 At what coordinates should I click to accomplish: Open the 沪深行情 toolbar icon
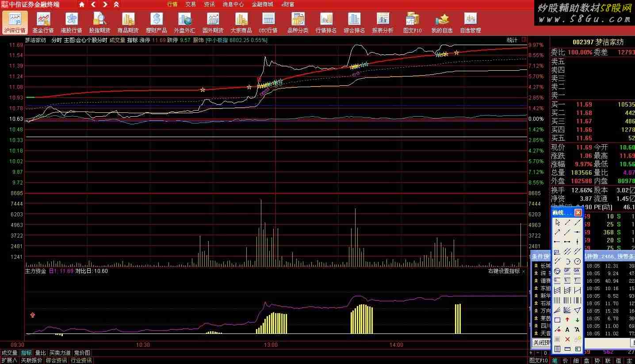coord(15,22)
